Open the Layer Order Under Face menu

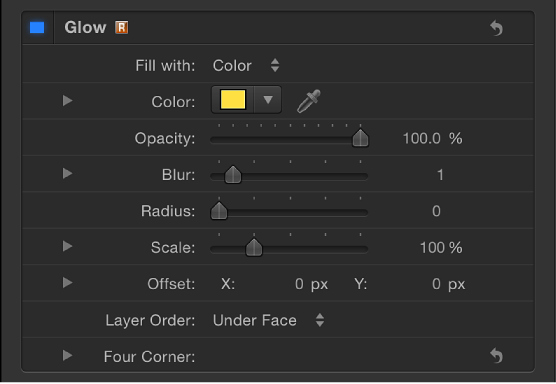pos(268,321)
